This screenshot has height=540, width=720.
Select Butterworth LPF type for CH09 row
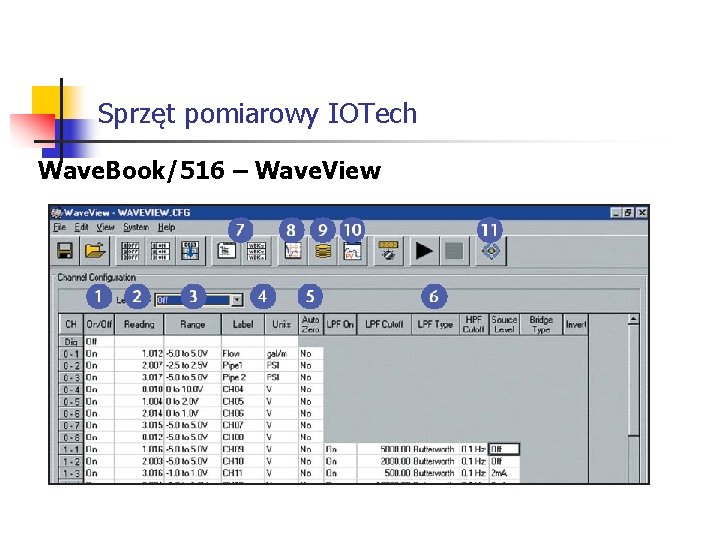tap(435, 449)
